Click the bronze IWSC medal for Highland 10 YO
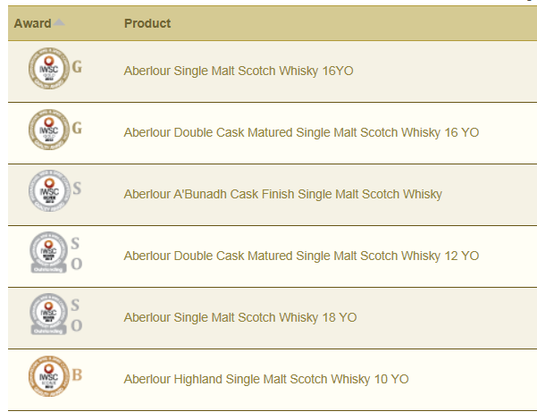The image size is (537, 420). coord(49,376)
